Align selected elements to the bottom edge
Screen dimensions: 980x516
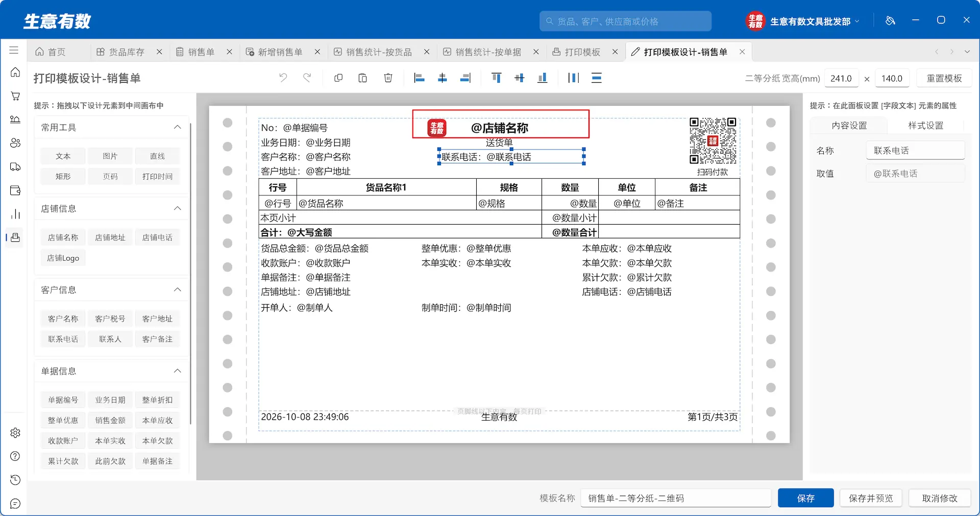[x=543, y=78]
